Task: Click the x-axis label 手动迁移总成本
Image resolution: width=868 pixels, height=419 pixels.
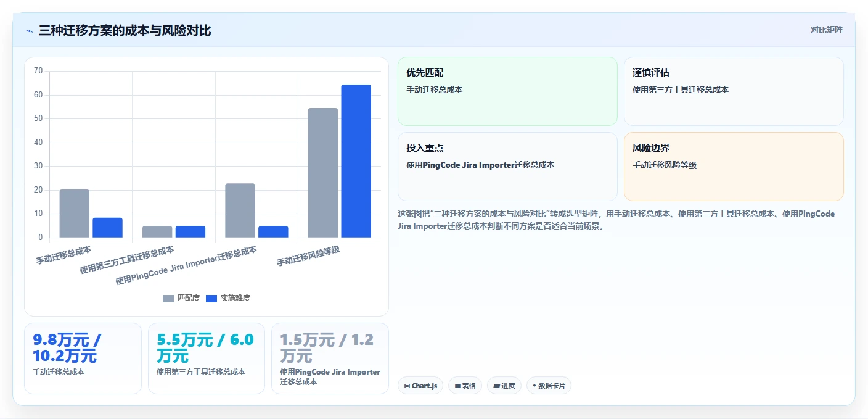Action: [x=63, y=255]
